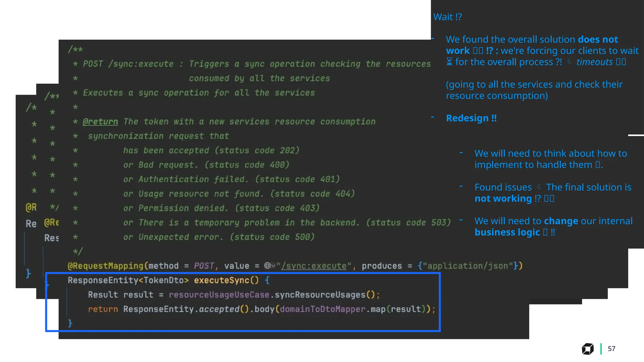Click the "POST /sync:execute : Triggers a sync" comment line
Screen dimensions: 644x362
[257, 64]
